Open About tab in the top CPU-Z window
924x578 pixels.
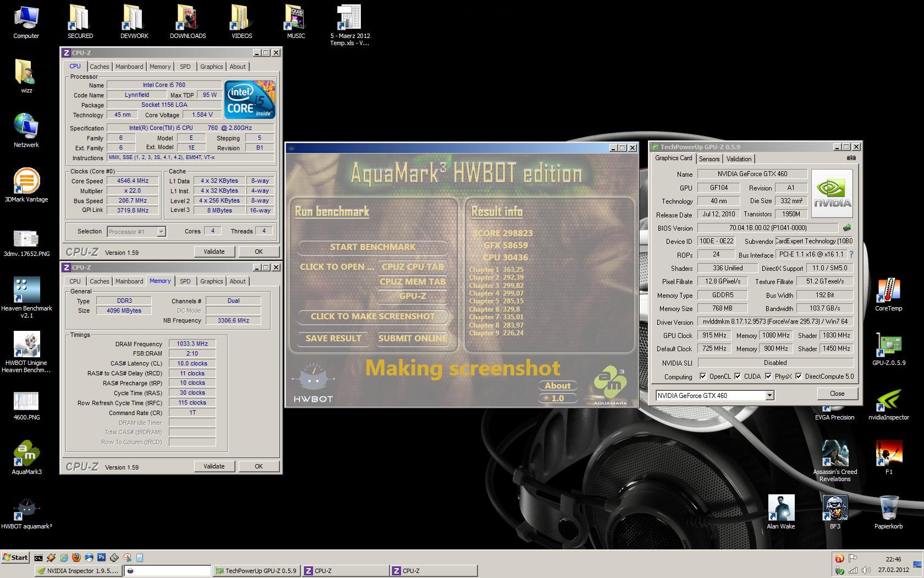tap(238, 67)
